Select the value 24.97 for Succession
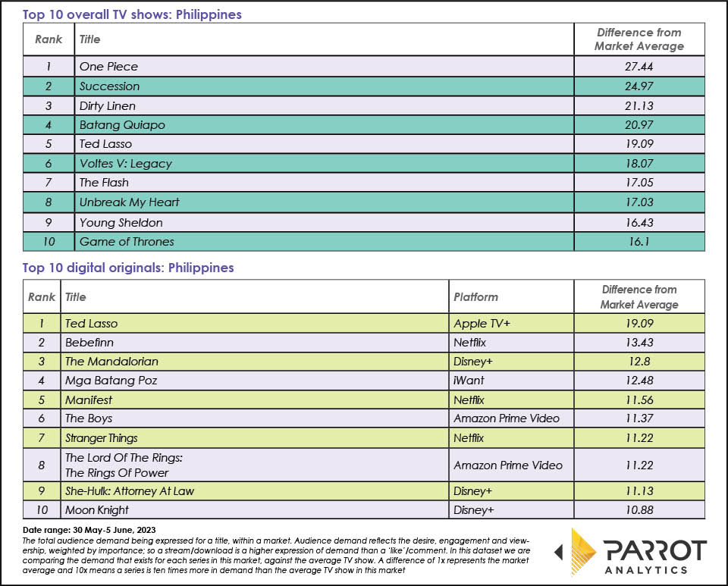 tap(639, 86)
